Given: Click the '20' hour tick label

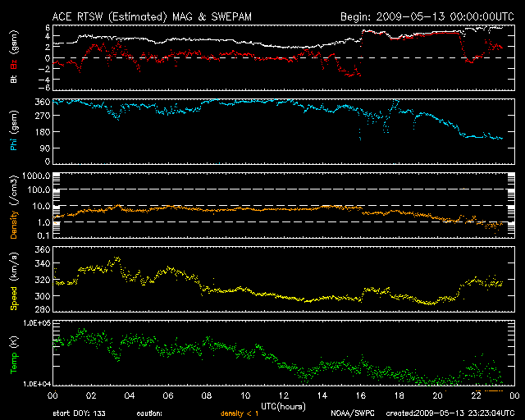Looking at the screenshot, I should 437,395.
